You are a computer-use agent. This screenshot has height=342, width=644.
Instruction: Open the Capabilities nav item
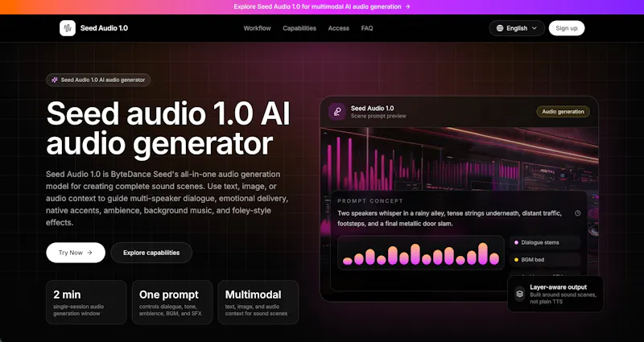tap(299, 28)
